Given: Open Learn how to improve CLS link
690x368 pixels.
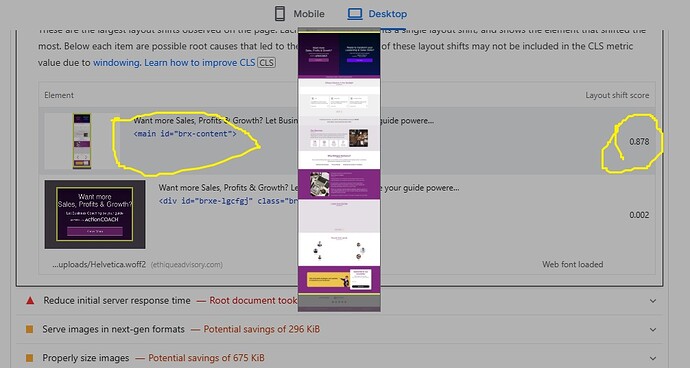Looking at the screenshot, I should click(x=200, y=63).
